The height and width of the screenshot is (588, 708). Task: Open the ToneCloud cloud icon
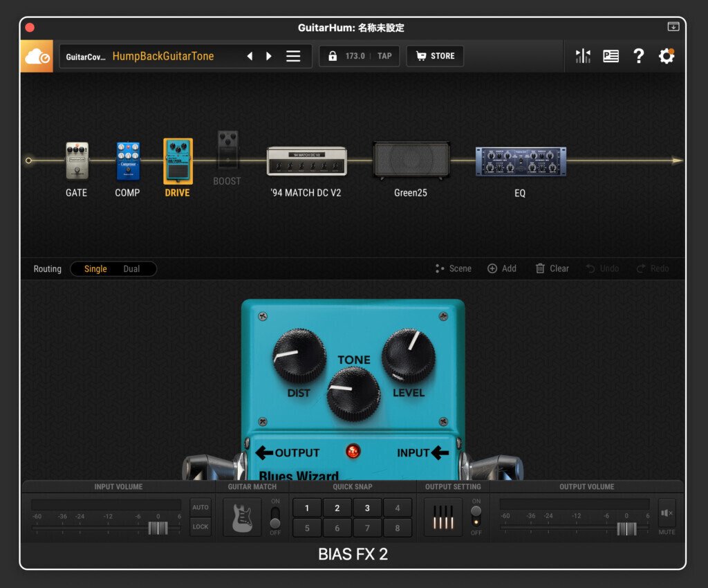37,57
